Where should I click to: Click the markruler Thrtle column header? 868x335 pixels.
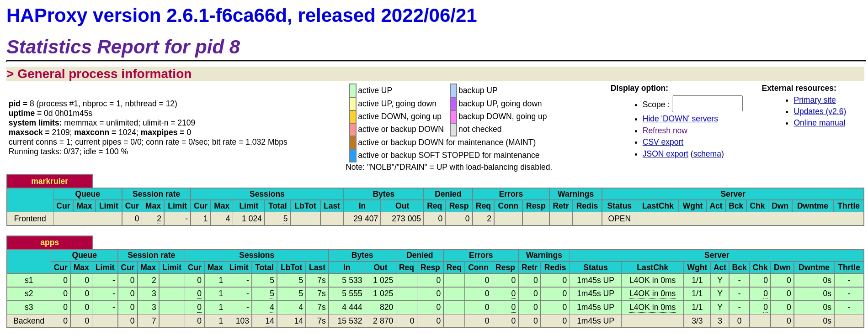[x=848, y=206]
